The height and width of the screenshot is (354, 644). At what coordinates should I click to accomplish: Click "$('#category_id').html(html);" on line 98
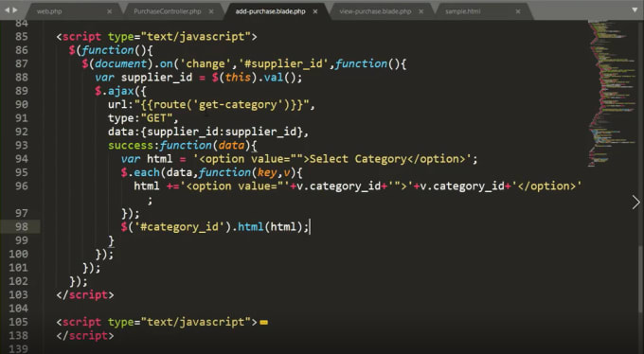(214, 226)
